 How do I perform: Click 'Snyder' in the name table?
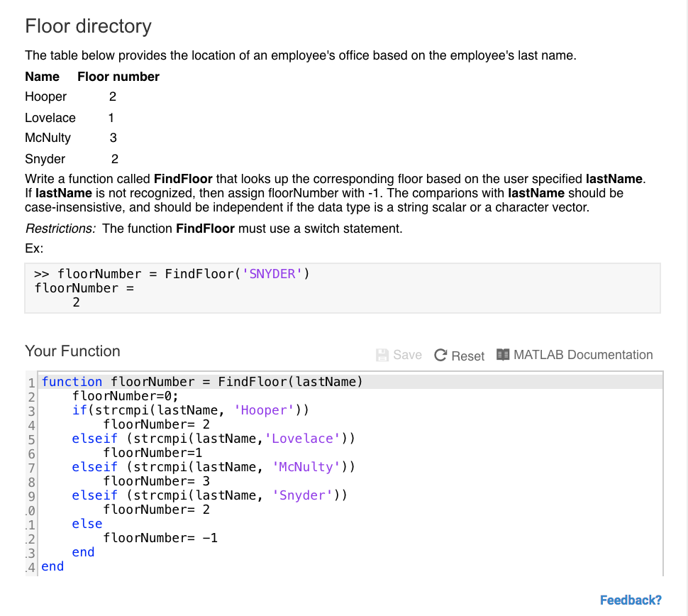(x=45, y=159)
